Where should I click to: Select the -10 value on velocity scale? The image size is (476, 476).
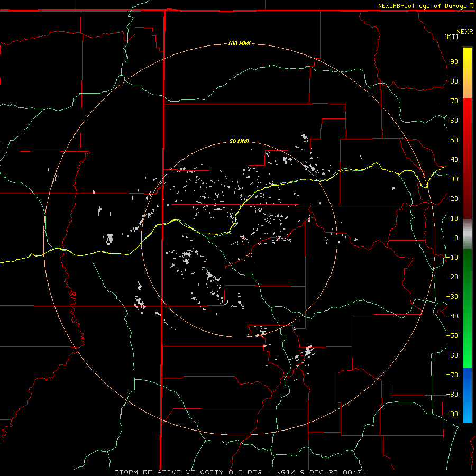tap(452, 258)
